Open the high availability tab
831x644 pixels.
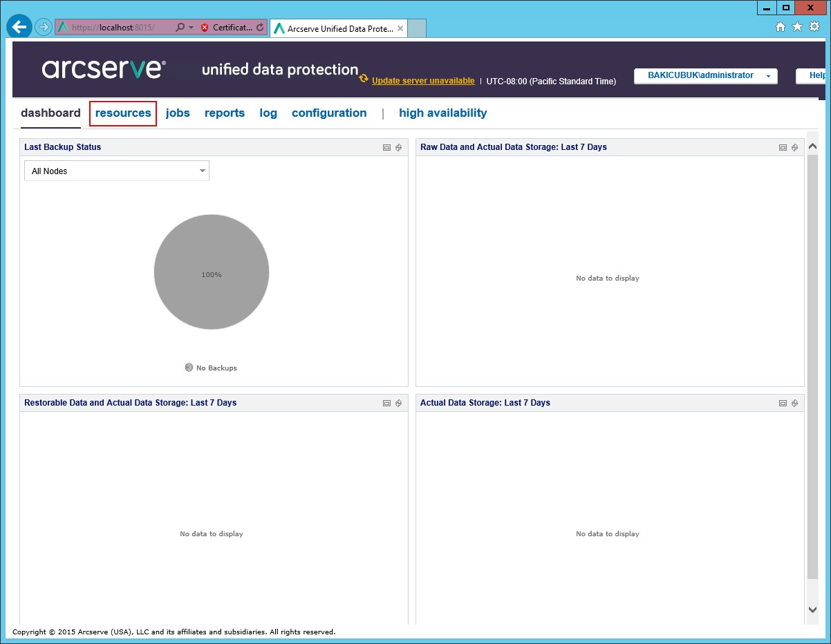443,113
